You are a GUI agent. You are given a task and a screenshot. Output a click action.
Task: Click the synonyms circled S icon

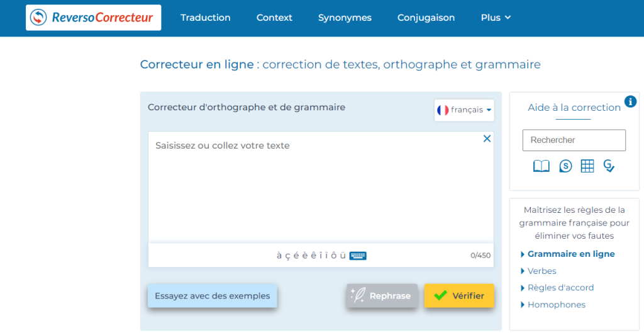(x=565, y=166)
